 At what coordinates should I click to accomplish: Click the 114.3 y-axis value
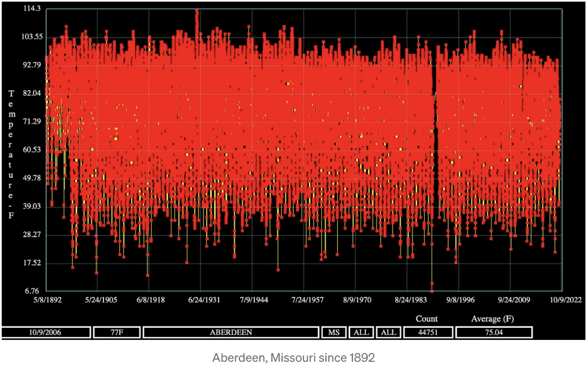32,8
